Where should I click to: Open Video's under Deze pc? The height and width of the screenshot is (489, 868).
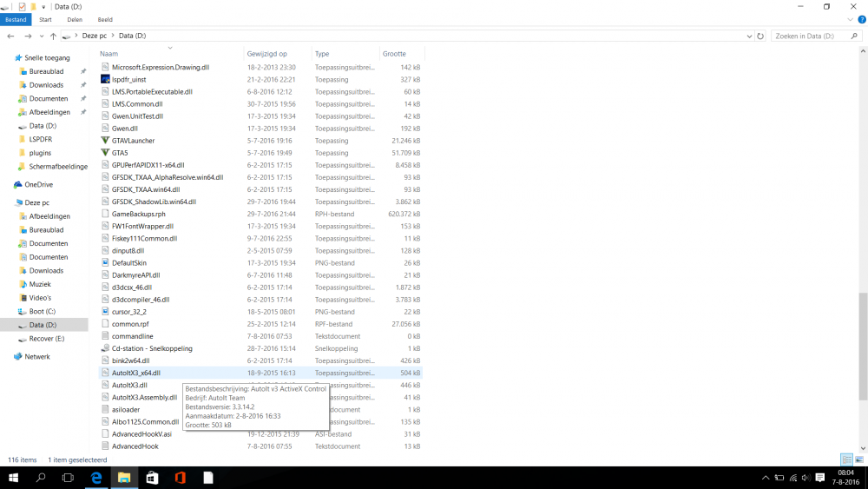click(40, 298)
